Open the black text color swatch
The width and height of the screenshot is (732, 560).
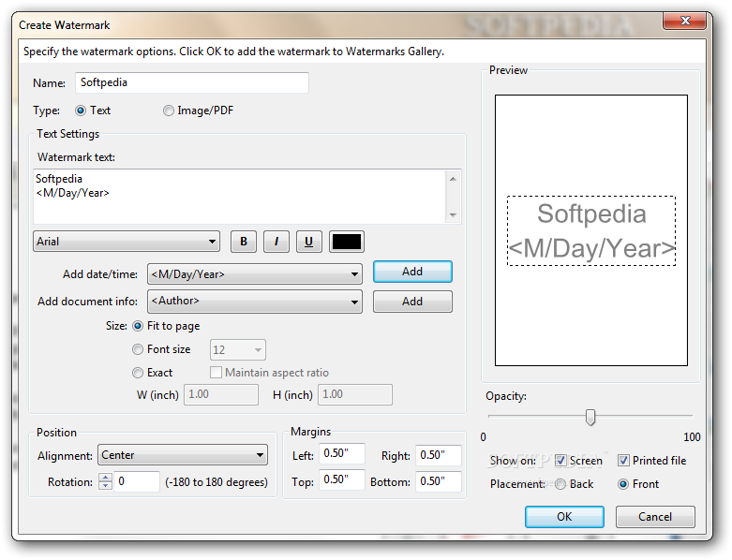coord(346,242)
